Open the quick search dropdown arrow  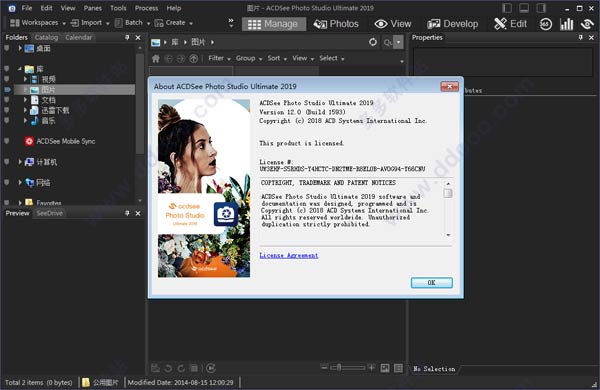point(399,42)
